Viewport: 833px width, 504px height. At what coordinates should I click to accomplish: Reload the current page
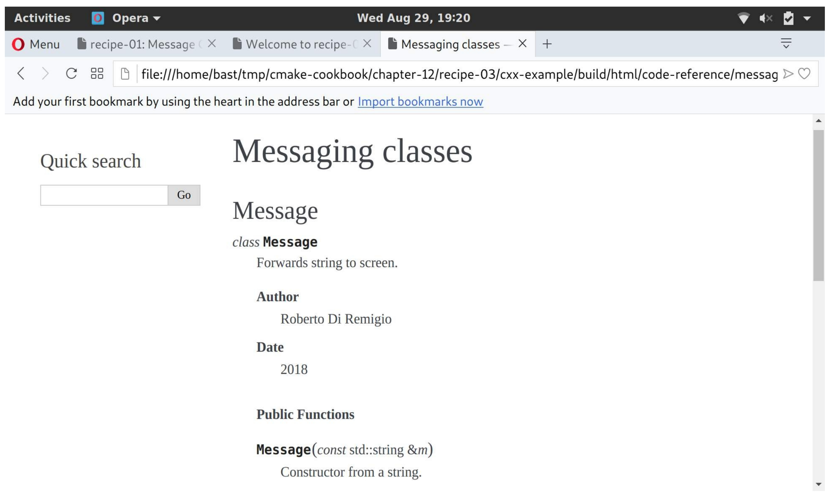pyautogui.click(x=71, y=74)
